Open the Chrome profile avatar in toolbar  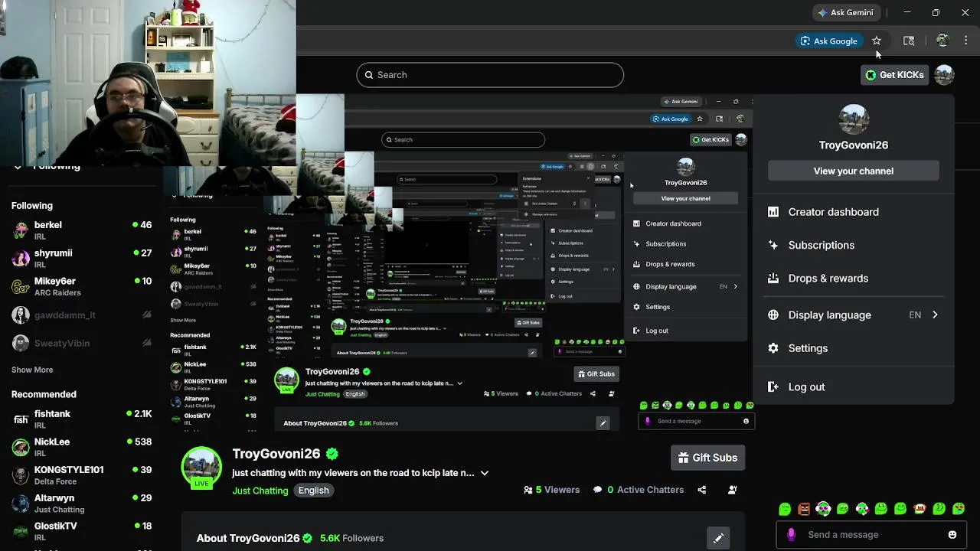pyautogui.click(x=942, y=41)
